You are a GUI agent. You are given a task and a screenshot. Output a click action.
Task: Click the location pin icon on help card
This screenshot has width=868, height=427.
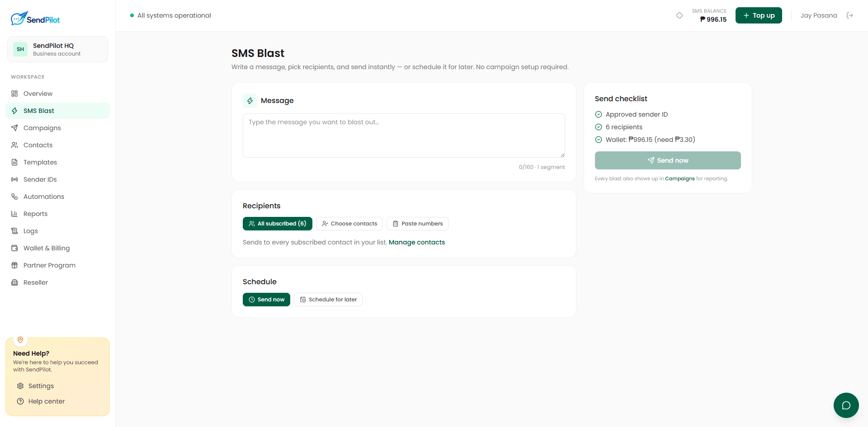[x=20, y=340]
